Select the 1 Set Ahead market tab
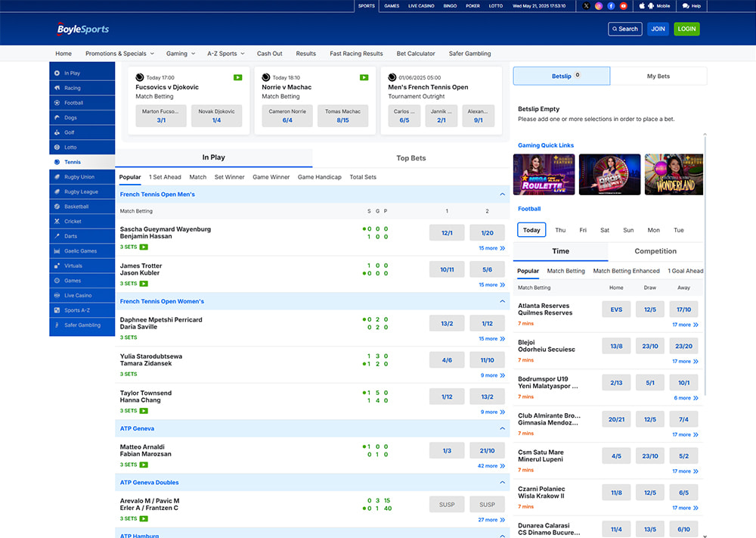 (165, 177)
